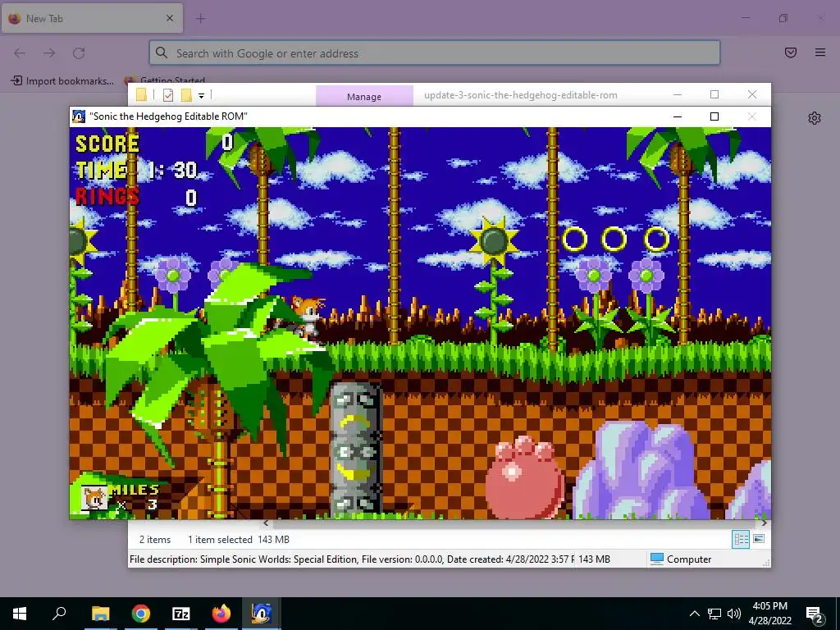840x630 pixels.
Task: Click the first gold ring in game
Action: click(x=575, y=239)
